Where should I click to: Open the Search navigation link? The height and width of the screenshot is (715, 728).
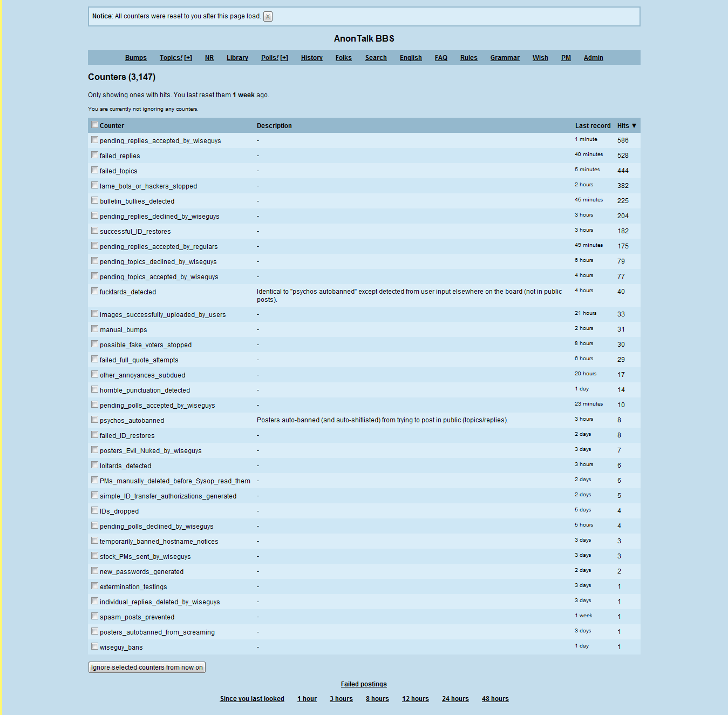coord(376,58)
